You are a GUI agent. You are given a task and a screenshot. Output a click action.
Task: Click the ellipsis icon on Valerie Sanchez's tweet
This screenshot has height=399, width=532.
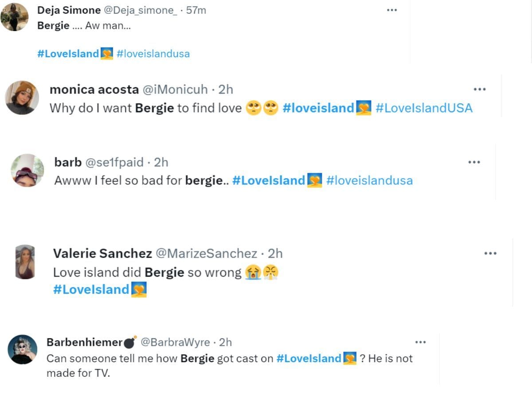click(491, 253)
